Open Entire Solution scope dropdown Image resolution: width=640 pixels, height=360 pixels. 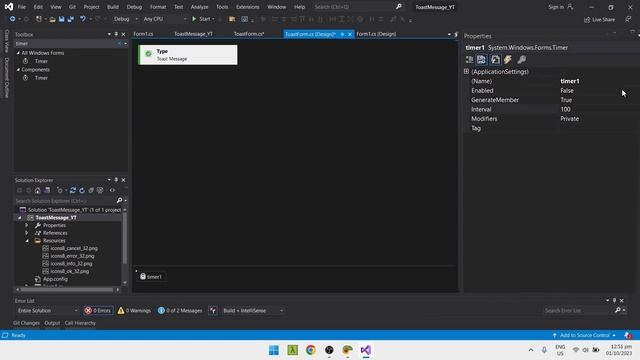pyautogui.click(x=47, y=311)
